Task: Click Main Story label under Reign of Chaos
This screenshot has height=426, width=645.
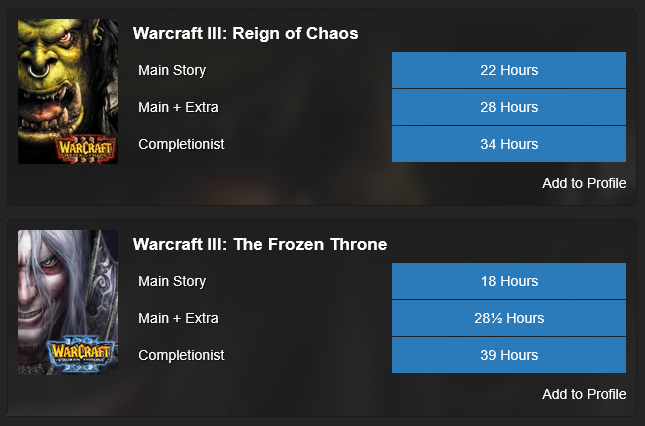Action: coord(172,70)
